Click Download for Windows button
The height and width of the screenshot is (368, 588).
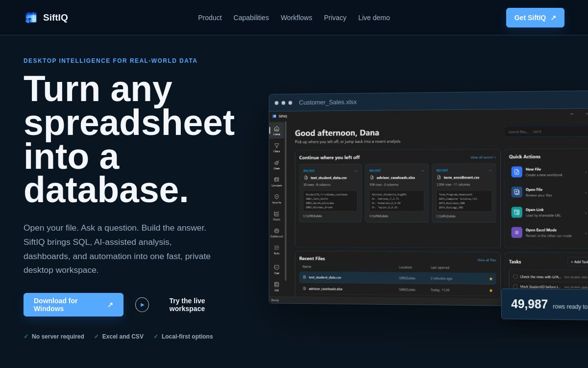[73, 305]
